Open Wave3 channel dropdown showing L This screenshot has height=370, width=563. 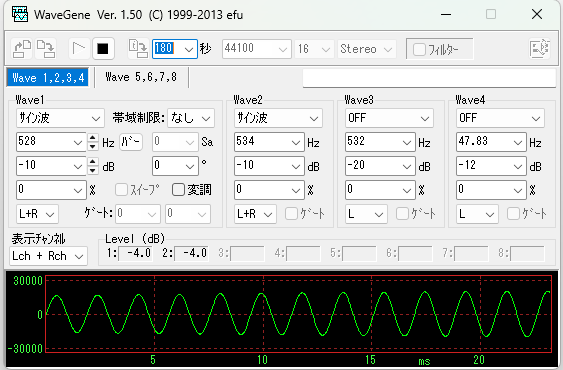pos(366,214)
